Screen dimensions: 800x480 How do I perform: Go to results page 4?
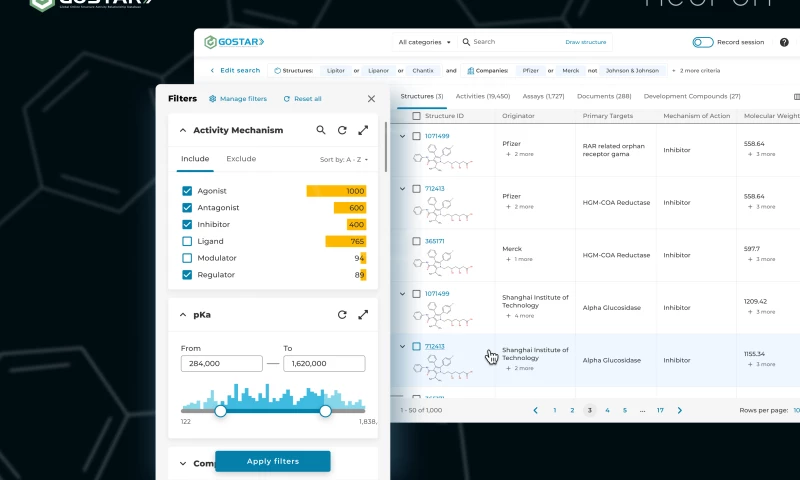pyautogui.click(x=607, y=410)
